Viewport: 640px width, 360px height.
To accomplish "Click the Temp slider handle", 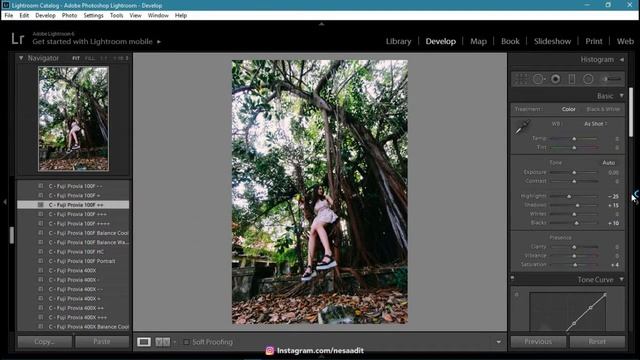I will pyautogui.click(x=574, y=139).
